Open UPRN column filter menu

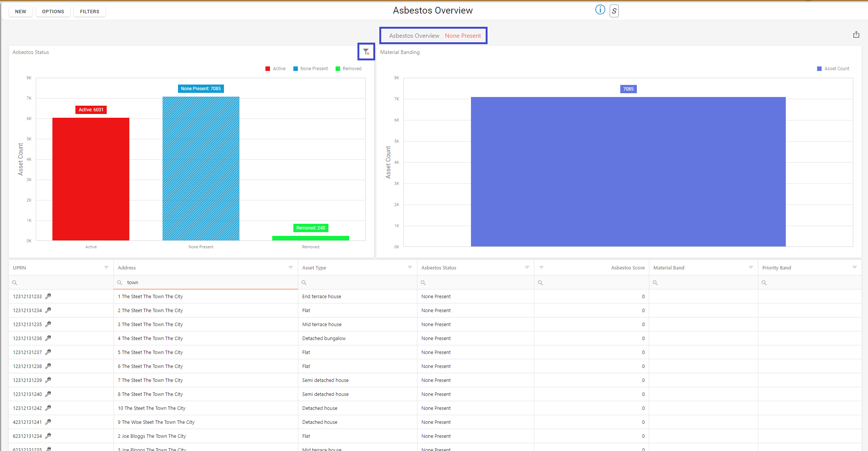[x=106, y=268]
